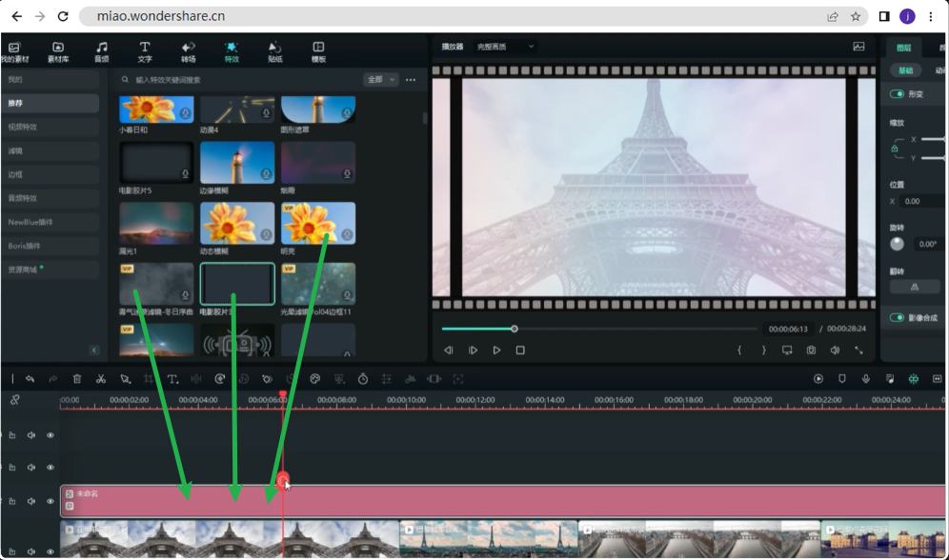Open the speed timer tool icon
Viewport: 949px width, 560px height.
point(362,379)
